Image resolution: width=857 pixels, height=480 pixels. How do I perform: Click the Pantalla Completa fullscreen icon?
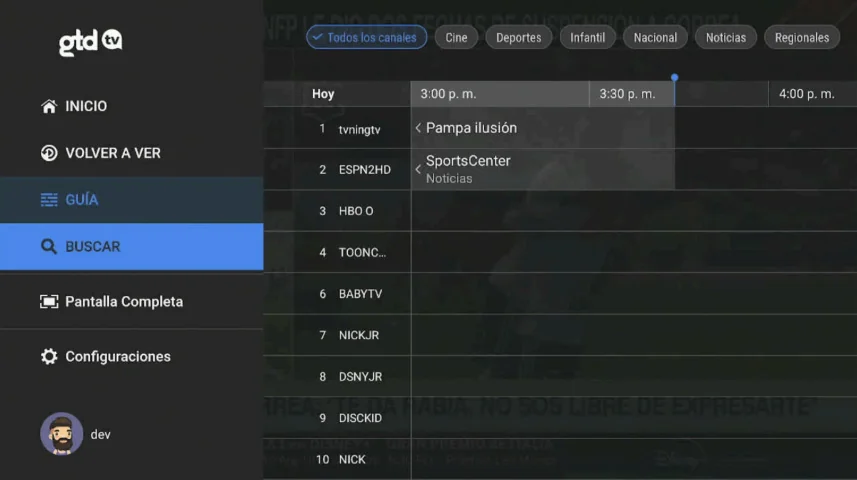tap(49, 302)
